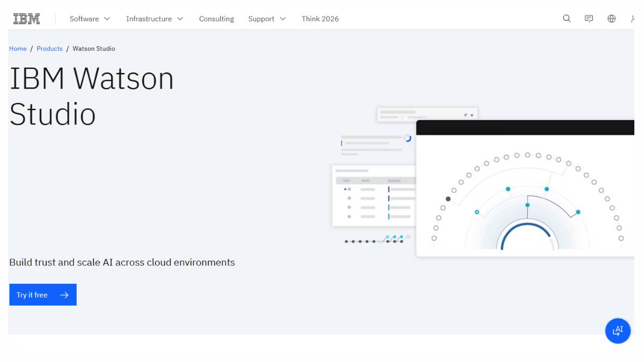The image size is (644, 362).
Task: Open the globe region selector icon
Action: pos(611,19)
